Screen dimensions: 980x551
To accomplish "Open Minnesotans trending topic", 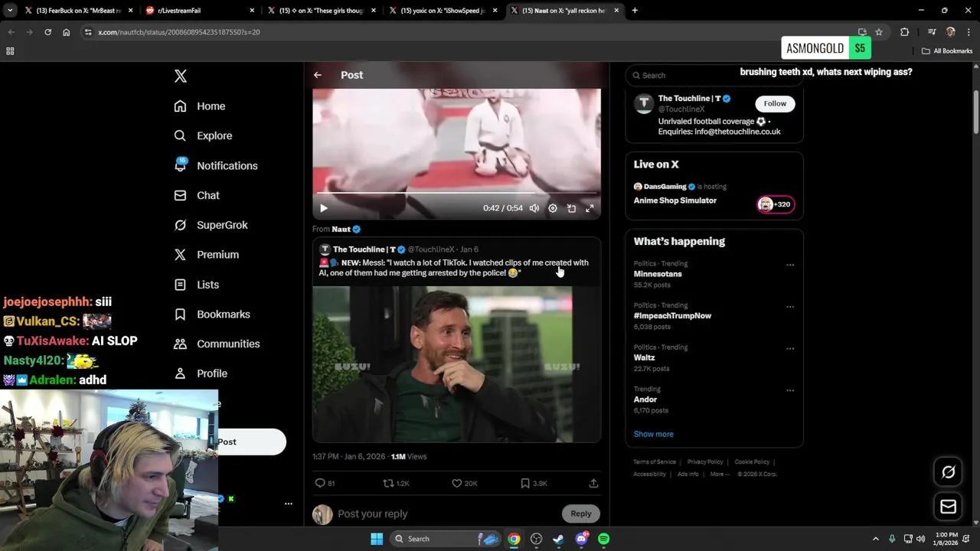I will coord(658,274).
